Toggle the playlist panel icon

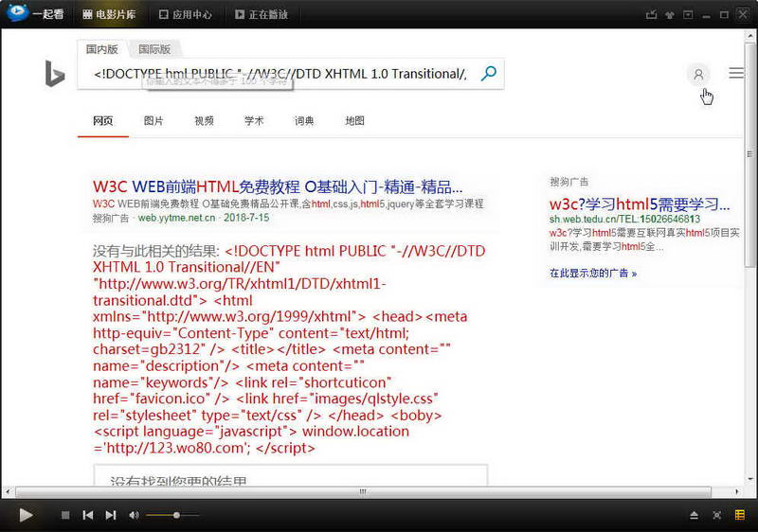coord(740,515)
